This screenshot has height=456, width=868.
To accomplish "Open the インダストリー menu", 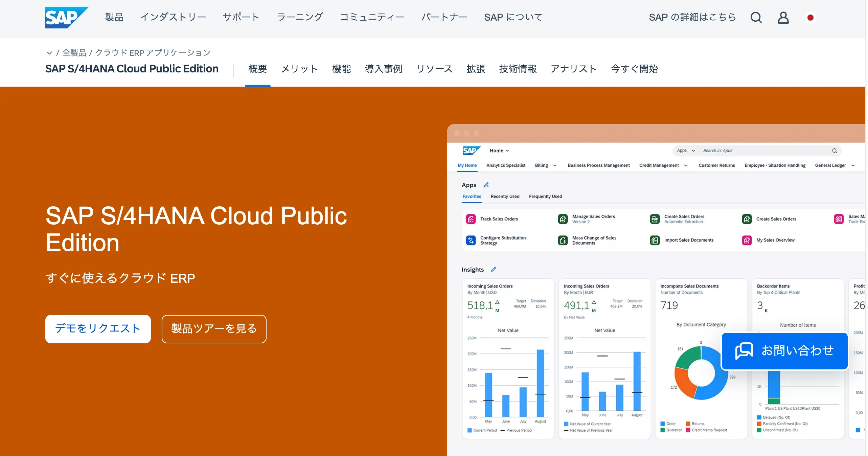I will coord(173,17).
